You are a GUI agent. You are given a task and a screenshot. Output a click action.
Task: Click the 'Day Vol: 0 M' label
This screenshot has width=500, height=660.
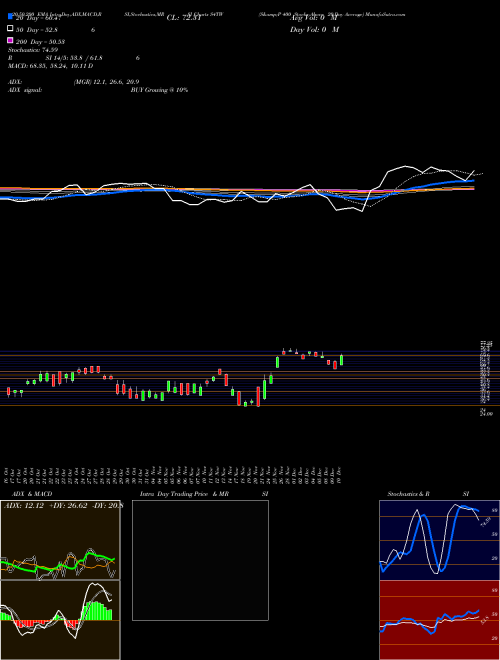(x=314, y=29)
